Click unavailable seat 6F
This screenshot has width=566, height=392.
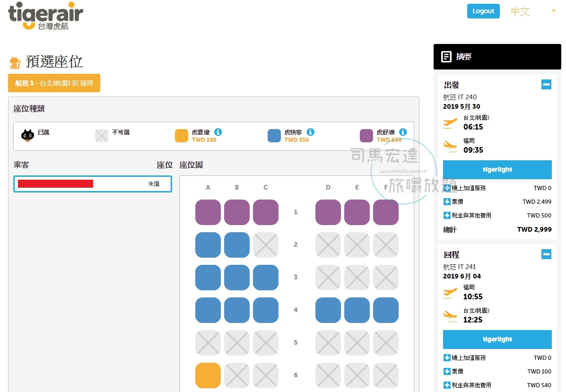(x=386, y=375)
